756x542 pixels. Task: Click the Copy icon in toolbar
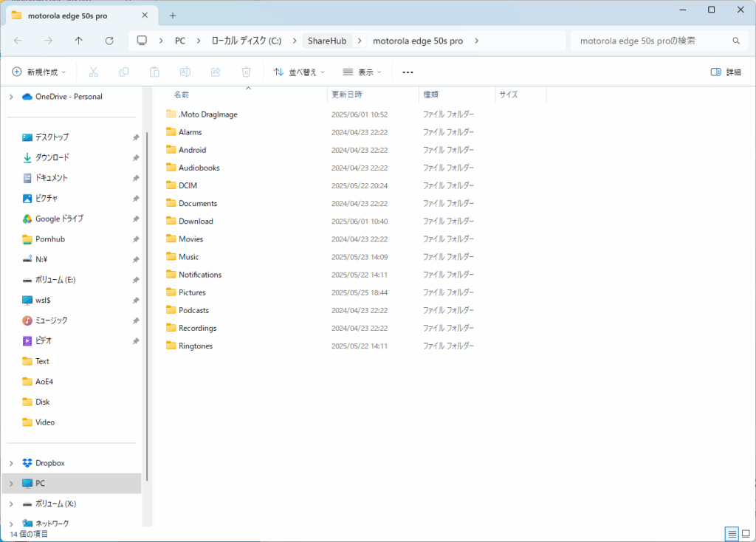[x=124, y=72]
